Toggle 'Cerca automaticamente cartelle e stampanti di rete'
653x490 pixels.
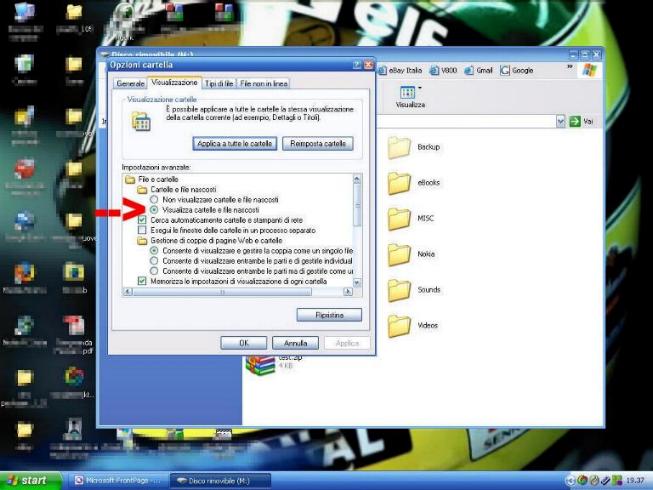point(142,220)
